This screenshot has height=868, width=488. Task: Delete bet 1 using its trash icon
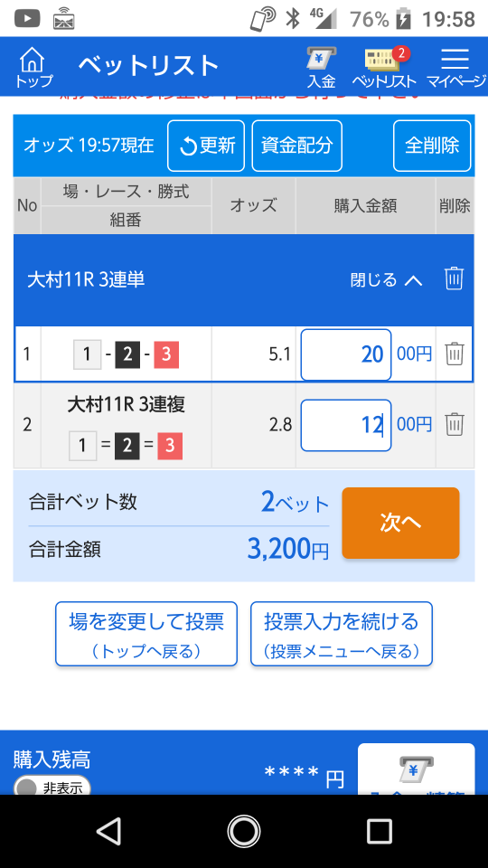coord(455,354)
